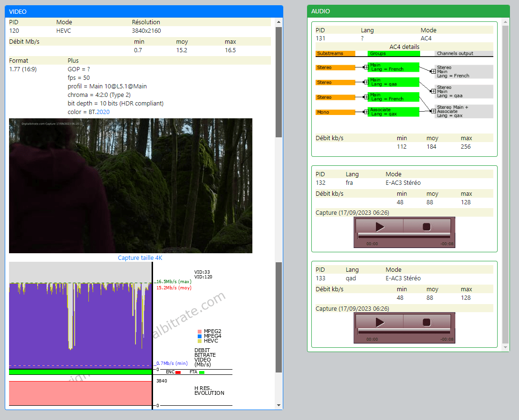The width and height of the screenshot is (519, 420).
Task: Play the PID 132 audio capture
Action: point(379,227)
